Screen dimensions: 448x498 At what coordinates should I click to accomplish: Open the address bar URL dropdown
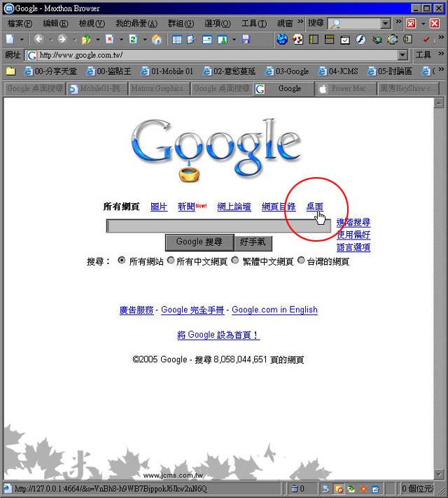coord(402,55)
